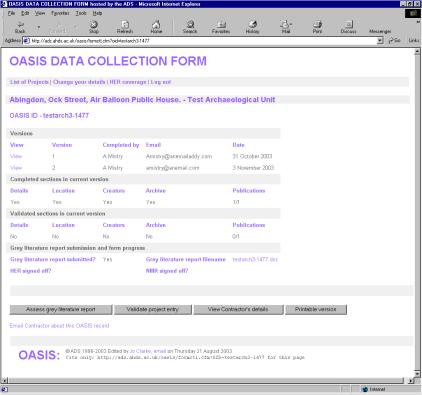Open the HER coverage link

128,82
